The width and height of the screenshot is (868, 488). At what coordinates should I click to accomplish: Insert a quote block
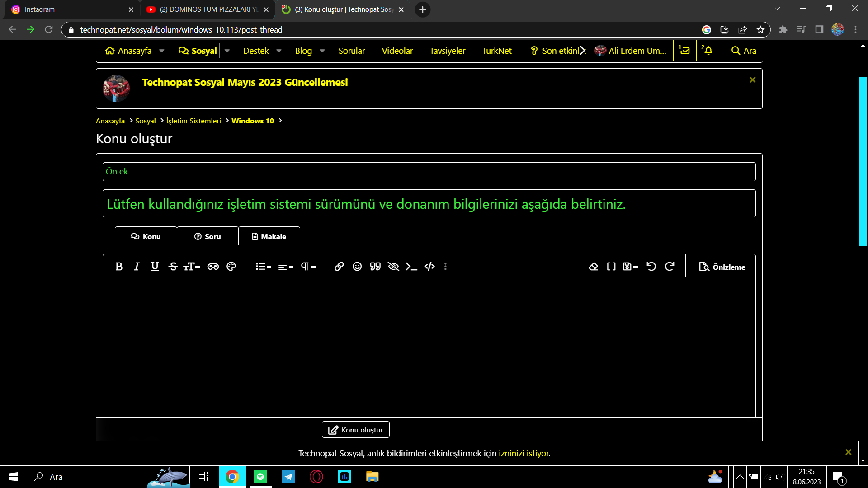(375, 267)
